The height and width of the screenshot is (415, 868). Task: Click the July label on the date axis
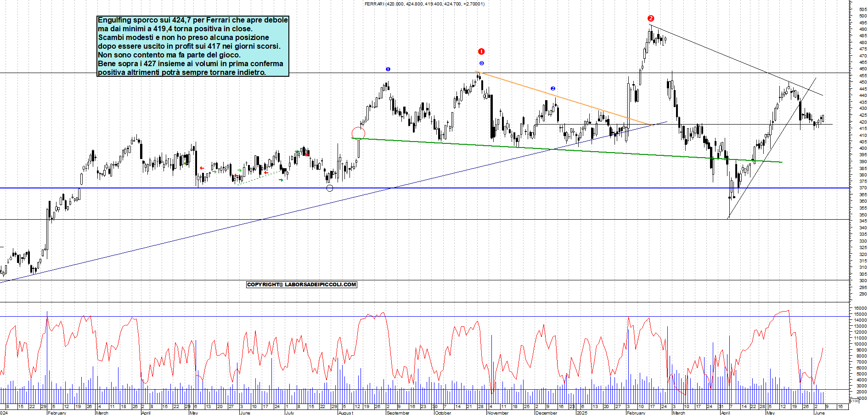coord(290,413)
